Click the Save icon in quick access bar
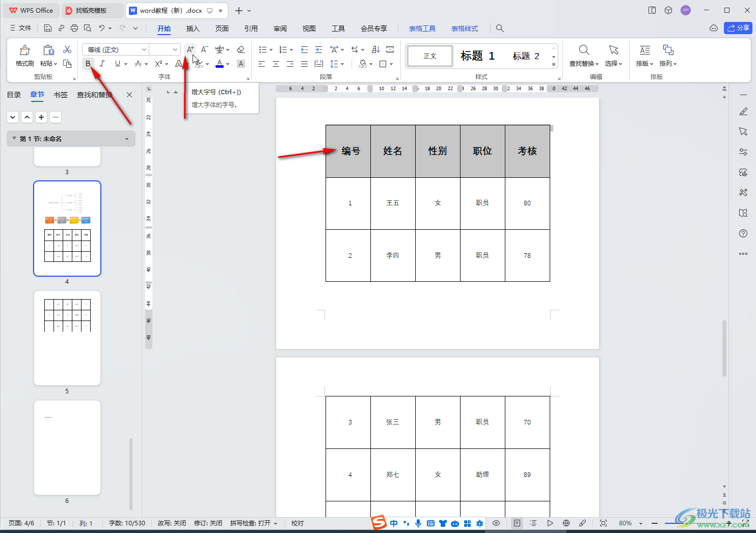 48,28
